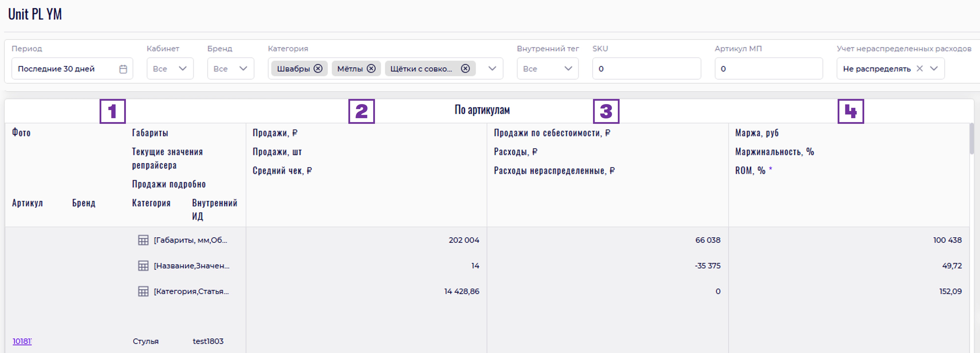The height and width of the screenshot is (353, 980).
Task: Remove the Щётки с совком category chip
Action: [x=465, y=68]
